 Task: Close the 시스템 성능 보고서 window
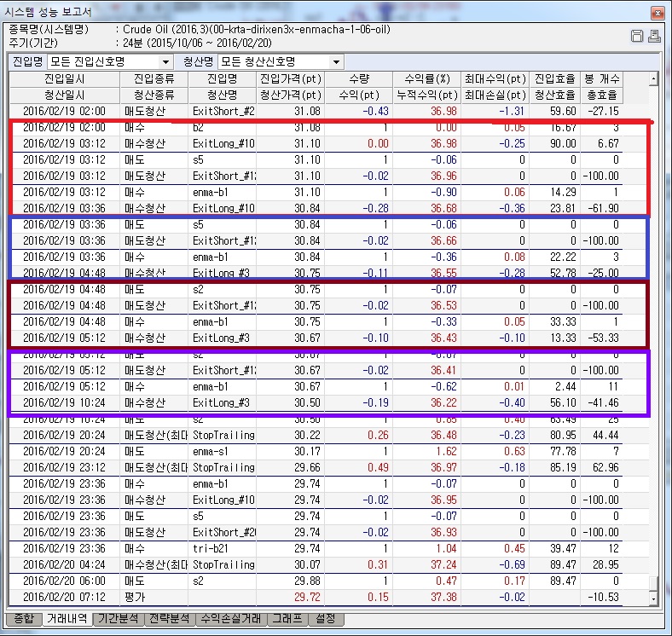(x=658, y=14)
